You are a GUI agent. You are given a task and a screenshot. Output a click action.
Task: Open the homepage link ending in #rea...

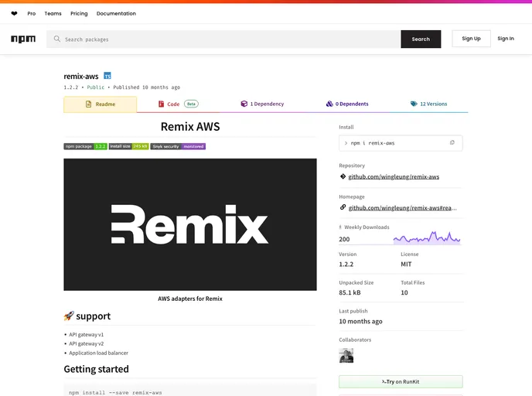click(x=402, y=208)
